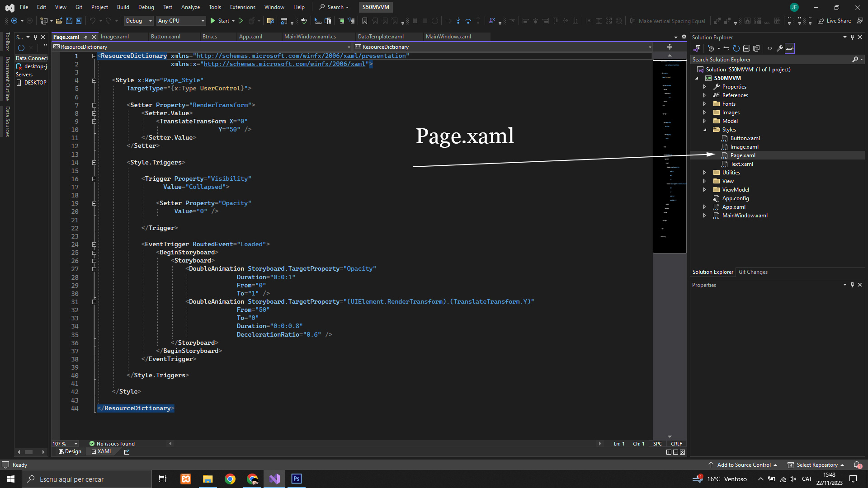Click Start Without Debugging play icon
This screenshot has width=868, height=488.
(241, 21)
